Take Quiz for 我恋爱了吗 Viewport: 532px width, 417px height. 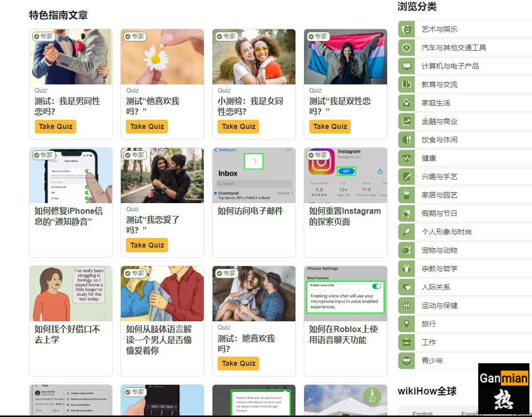147,245
